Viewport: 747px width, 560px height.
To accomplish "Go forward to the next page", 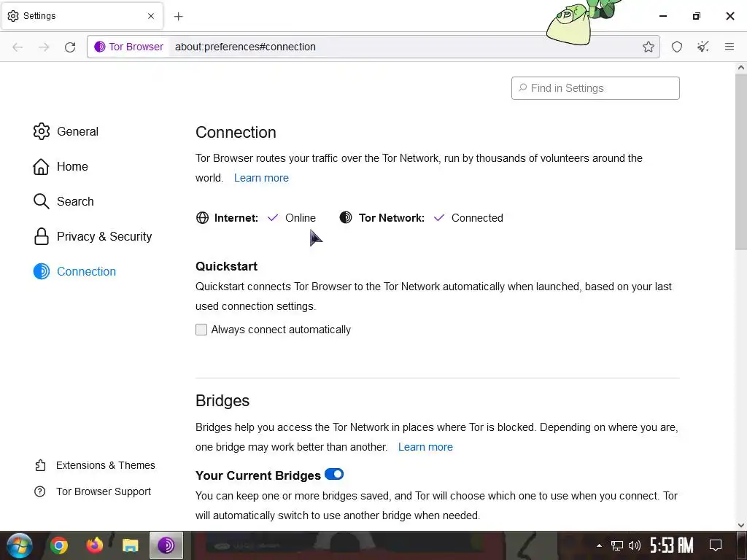I will [44, 47].
